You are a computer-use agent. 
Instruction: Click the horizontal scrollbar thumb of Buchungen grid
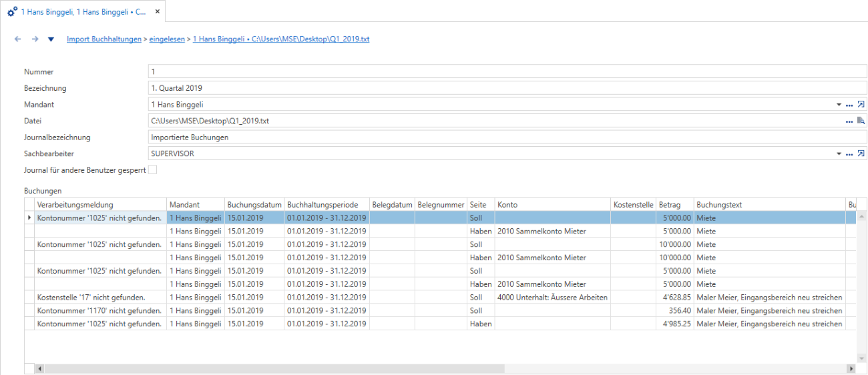[x=275, y=368]
